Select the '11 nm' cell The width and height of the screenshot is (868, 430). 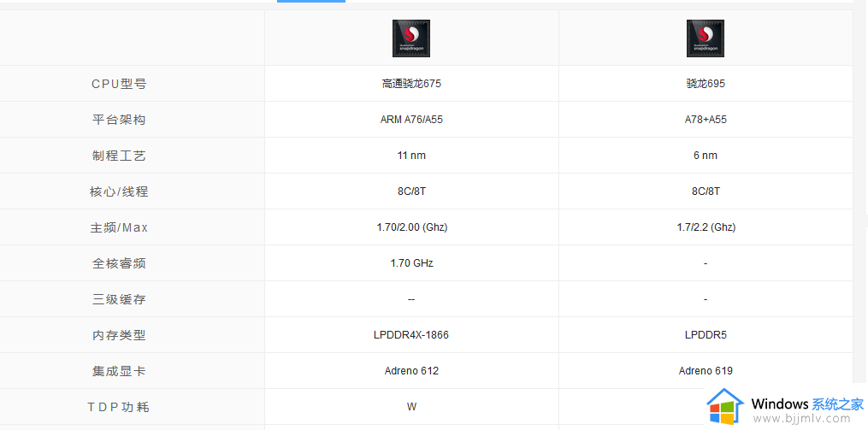click(x=411, y=156)
